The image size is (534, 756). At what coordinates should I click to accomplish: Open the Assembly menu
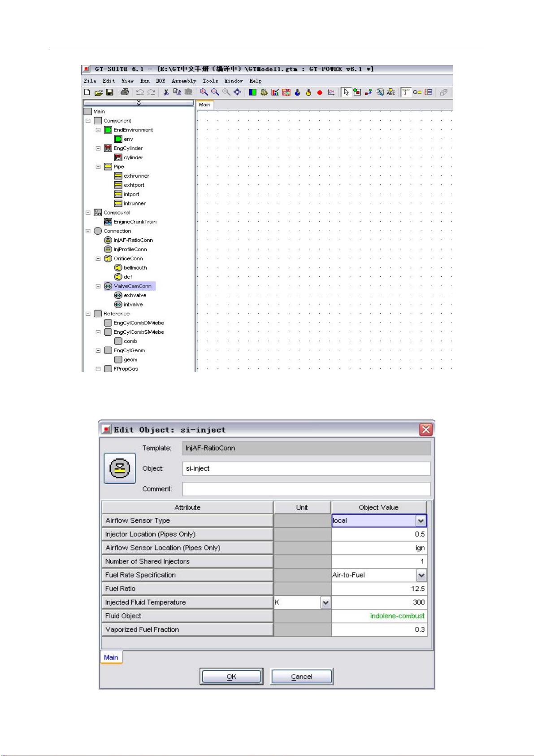click(x=184, y=81)
